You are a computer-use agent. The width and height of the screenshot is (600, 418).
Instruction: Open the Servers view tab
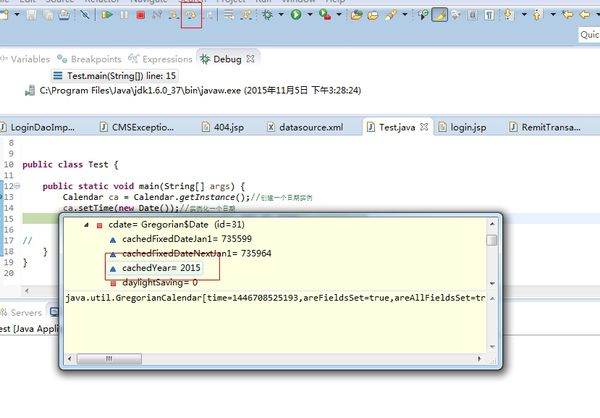pyautogui.click(x=25, y=313)
